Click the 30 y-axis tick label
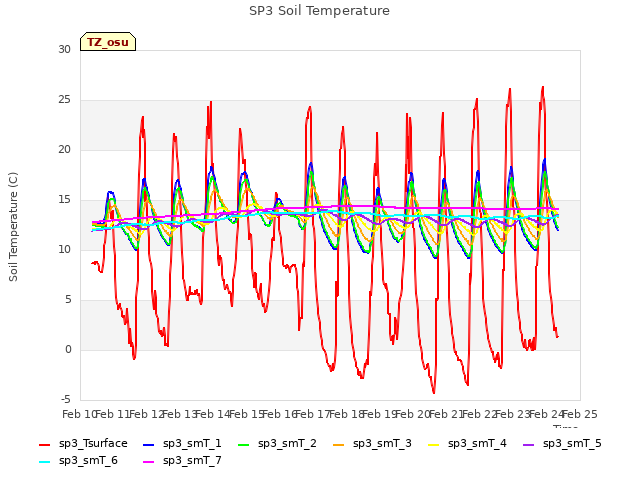 tap(64, 49)
